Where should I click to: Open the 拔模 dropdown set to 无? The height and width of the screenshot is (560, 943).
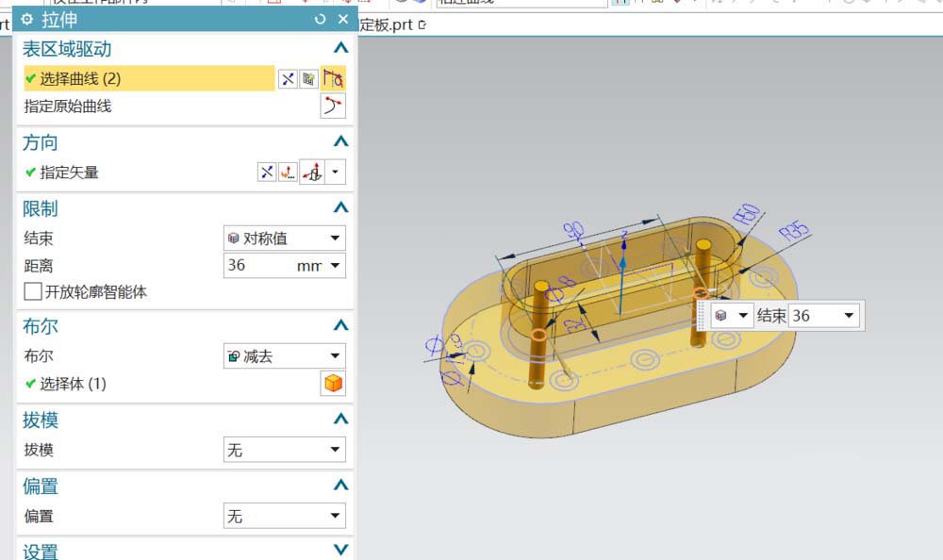click(285, 451)
